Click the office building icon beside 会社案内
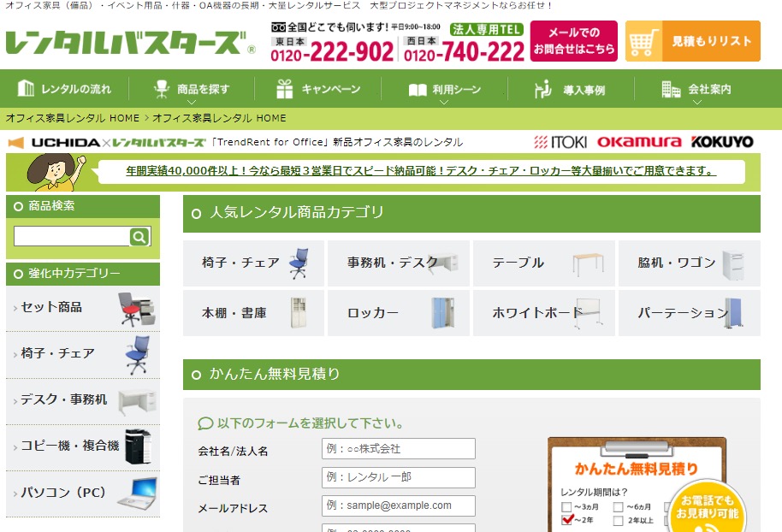This screenshot has width=782, height=532. click(671, 89)
